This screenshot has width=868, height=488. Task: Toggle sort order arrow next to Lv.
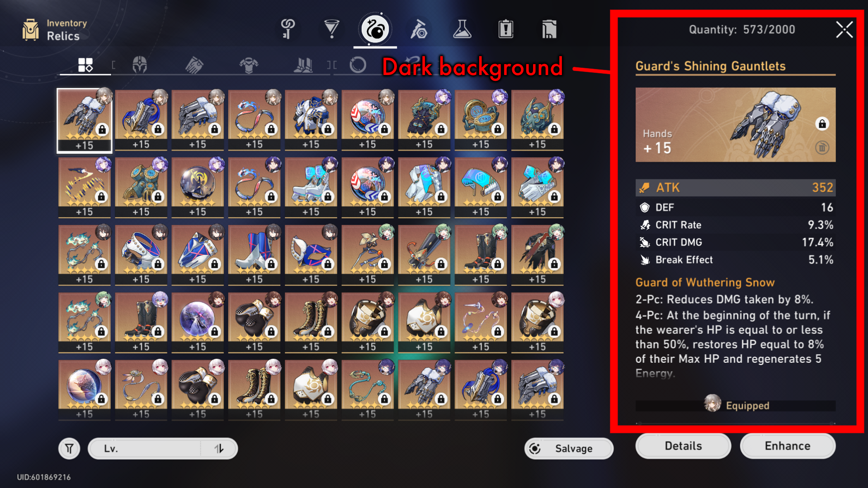[x=219, y=449]
